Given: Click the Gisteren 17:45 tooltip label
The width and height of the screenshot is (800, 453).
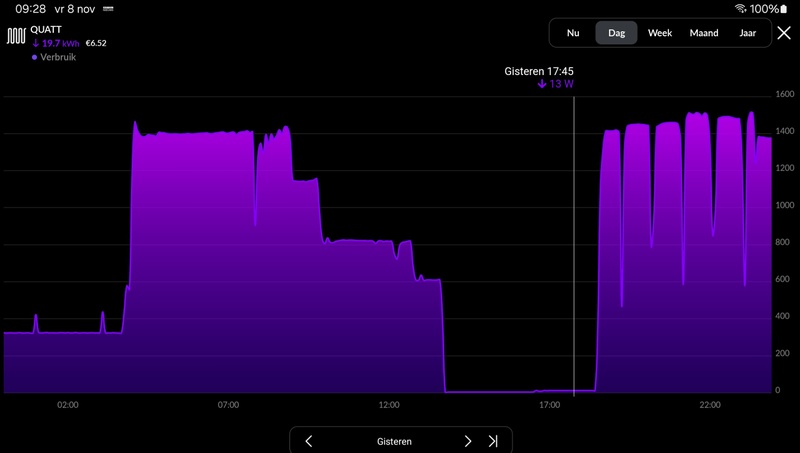Looking at the screenshot, I should pyautogui.click(x=539, y=71).
